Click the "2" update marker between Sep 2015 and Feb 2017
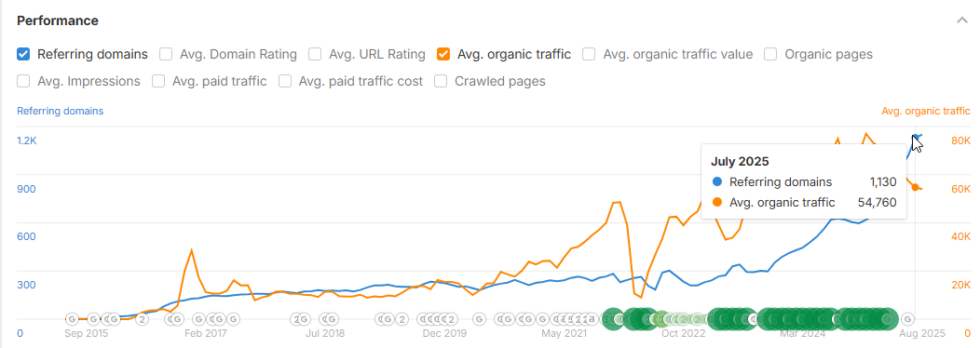980x348 pixels. point(143,319)
